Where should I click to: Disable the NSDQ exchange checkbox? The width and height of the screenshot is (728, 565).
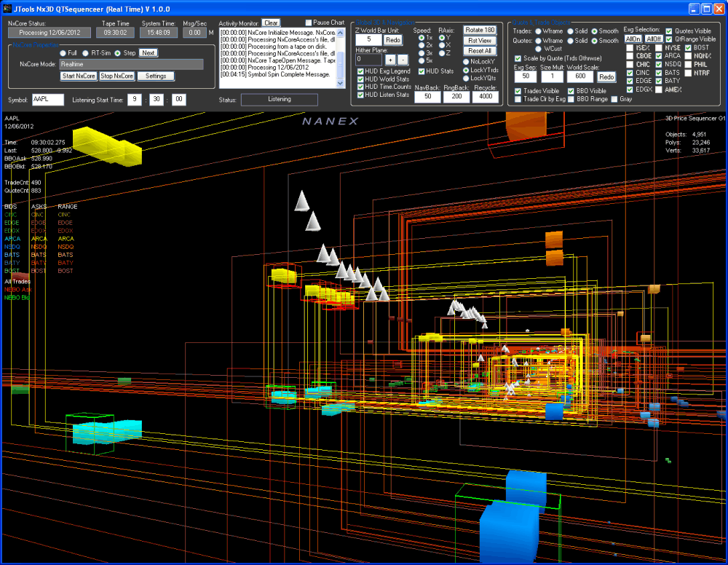point(659,65)
